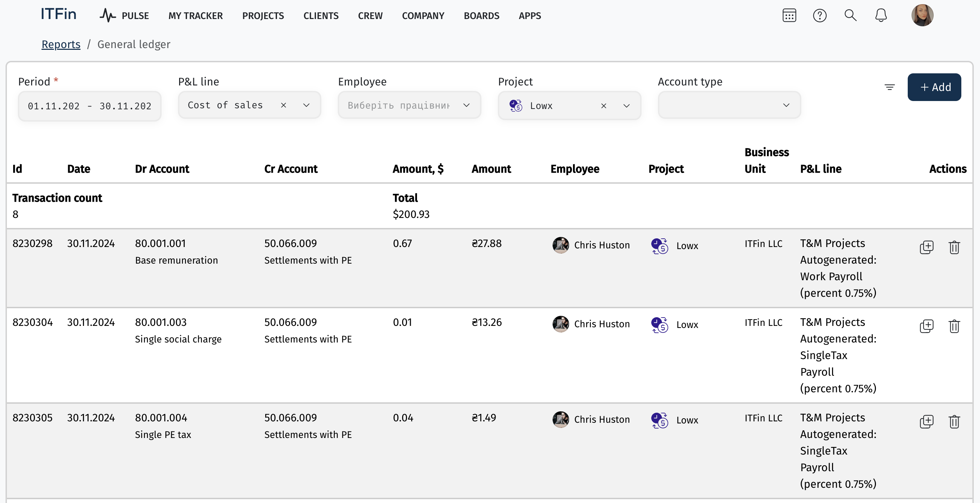Screen dimensions: 980x503
Task: Delete transaction 8230298
Action: tap(954, 247)
